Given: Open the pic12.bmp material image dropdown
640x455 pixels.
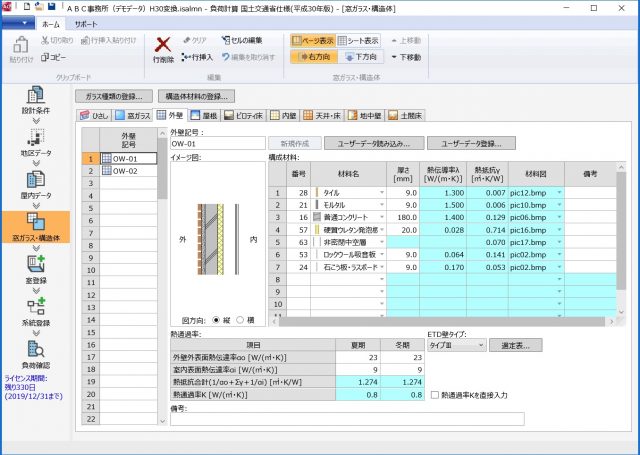Looking at the screenshot, I should click(559, 191).
